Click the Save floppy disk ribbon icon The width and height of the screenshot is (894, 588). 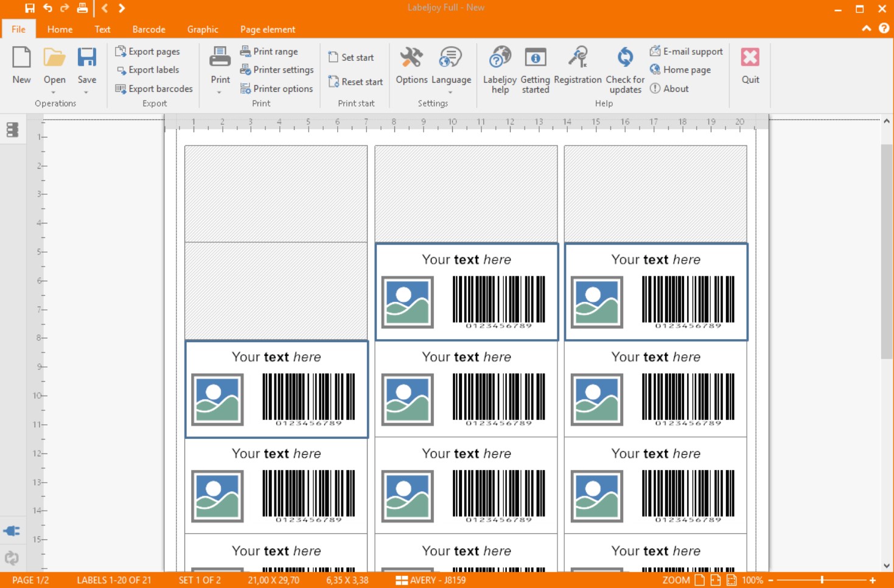point(87,57)
